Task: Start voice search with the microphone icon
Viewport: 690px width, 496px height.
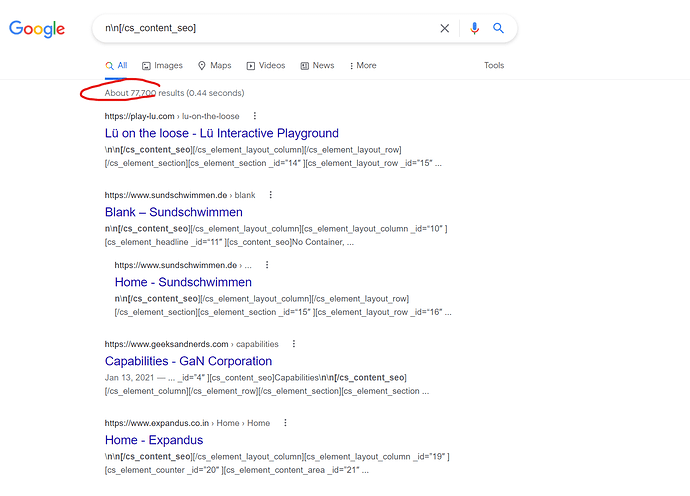Action: [x=474, y=28]
